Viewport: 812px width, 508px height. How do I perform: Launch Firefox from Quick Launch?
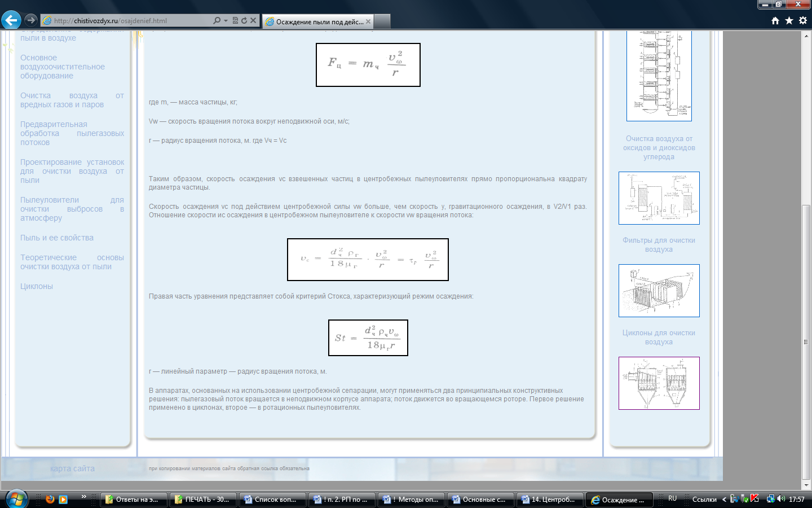tap(50, 499)
